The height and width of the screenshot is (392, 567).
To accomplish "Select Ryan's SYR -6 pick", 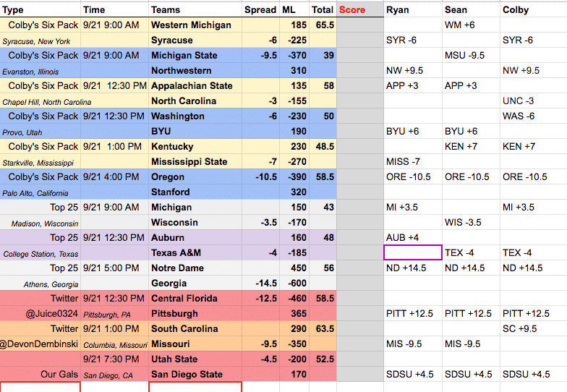I will 412,41.
